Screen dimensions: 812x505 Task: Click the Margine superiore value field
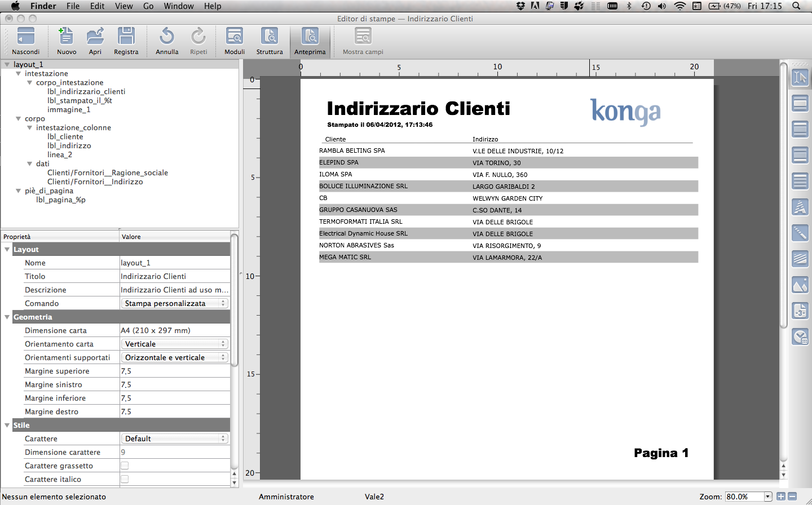coord(175,371)
